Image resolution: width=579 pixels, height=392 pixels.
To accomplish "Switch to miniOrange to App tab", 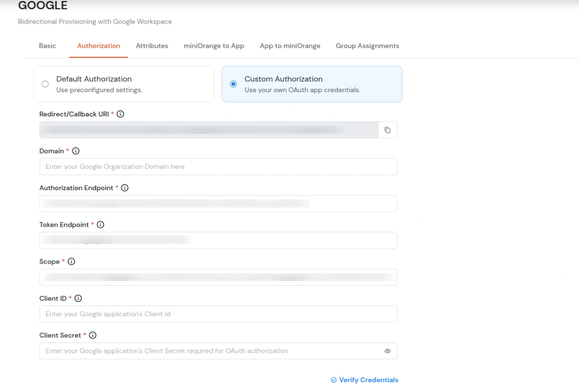I will [214, 46].
